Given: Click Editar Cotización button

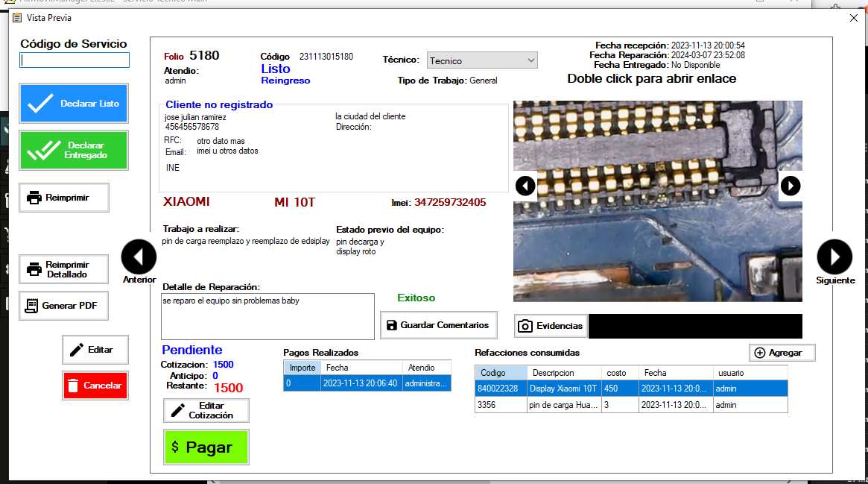Looking at the screenshot, I should (206, 410).
